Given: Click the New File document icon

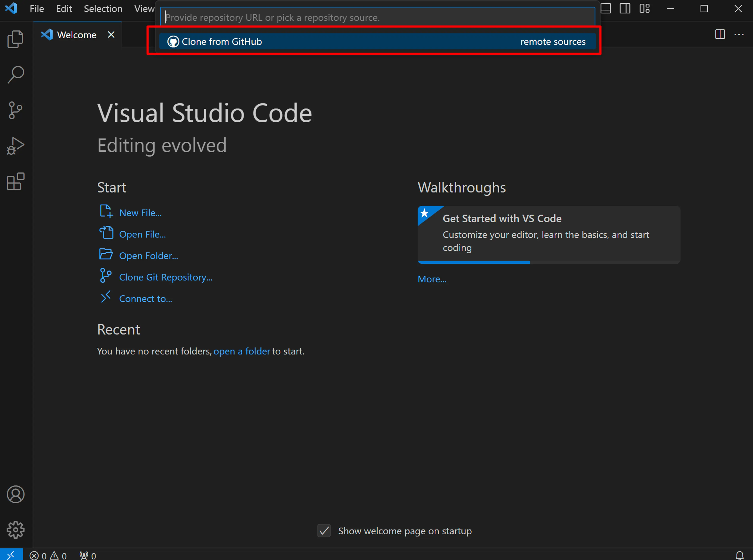Looking at the screenshot, I should [x=106, y=211].
